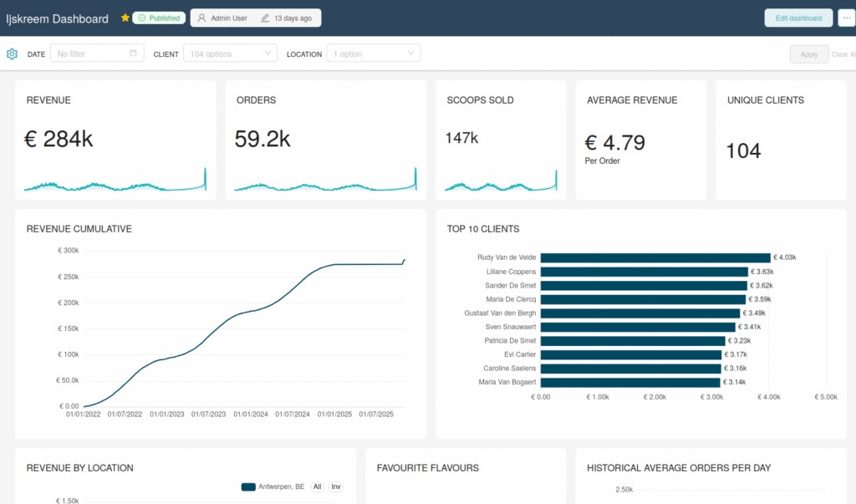This screenshot has width=856, height=504.
Task: Open the filter settings gear icon
Action: pos(12,54)
